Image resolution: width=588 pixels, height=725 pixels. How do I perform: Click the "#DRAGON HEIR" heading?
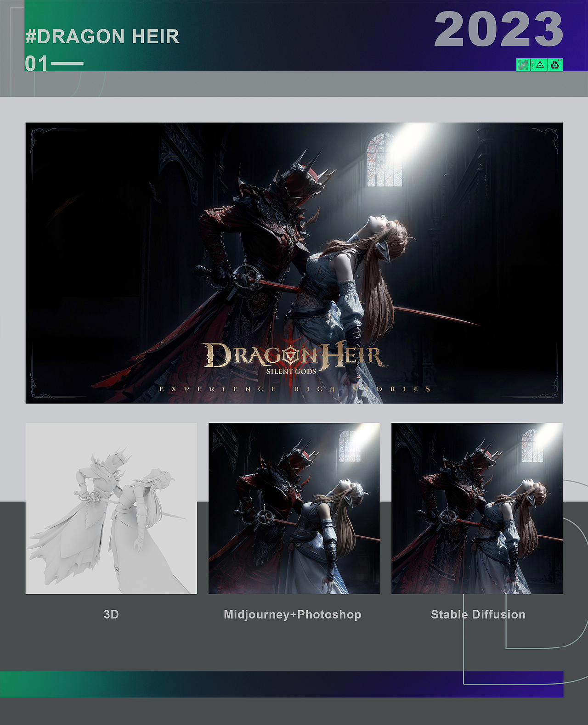tap(102, 37)
